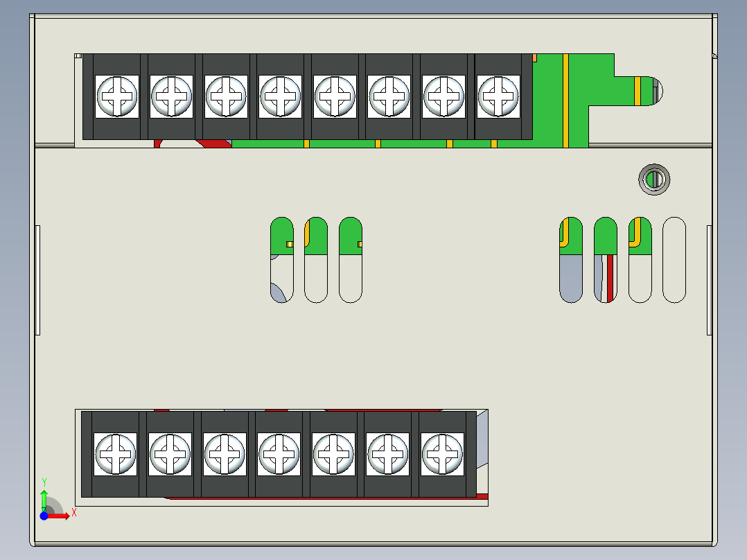This screenshot has width=747, height=560.
Task: Select second screw from left, bottom terminal block
Action: 170,454
